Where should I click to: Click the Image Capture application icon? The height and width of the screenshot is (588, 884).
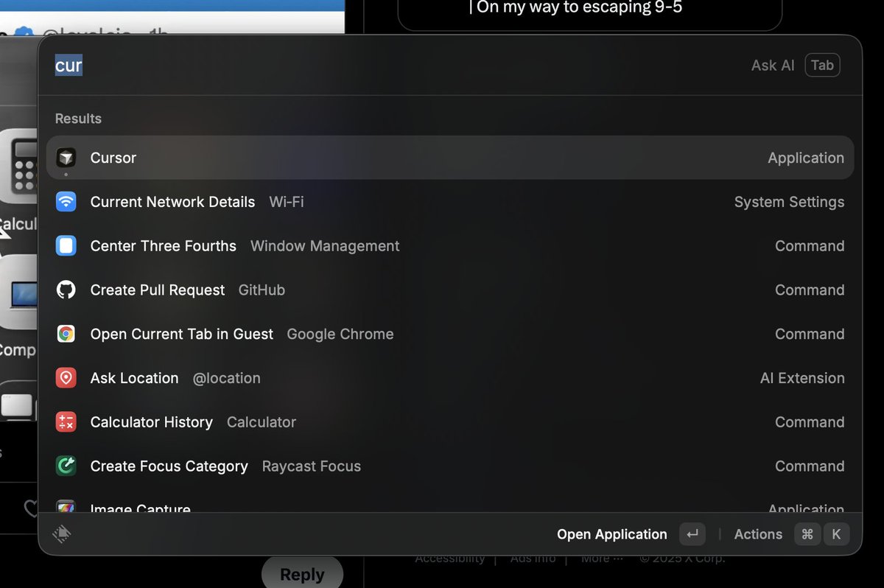(66, 507)
